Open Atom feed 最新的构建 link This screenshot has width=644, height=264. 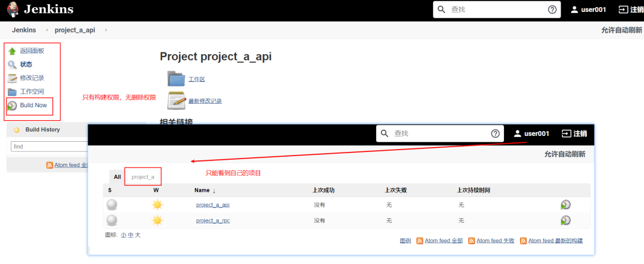tap(555, 241)
